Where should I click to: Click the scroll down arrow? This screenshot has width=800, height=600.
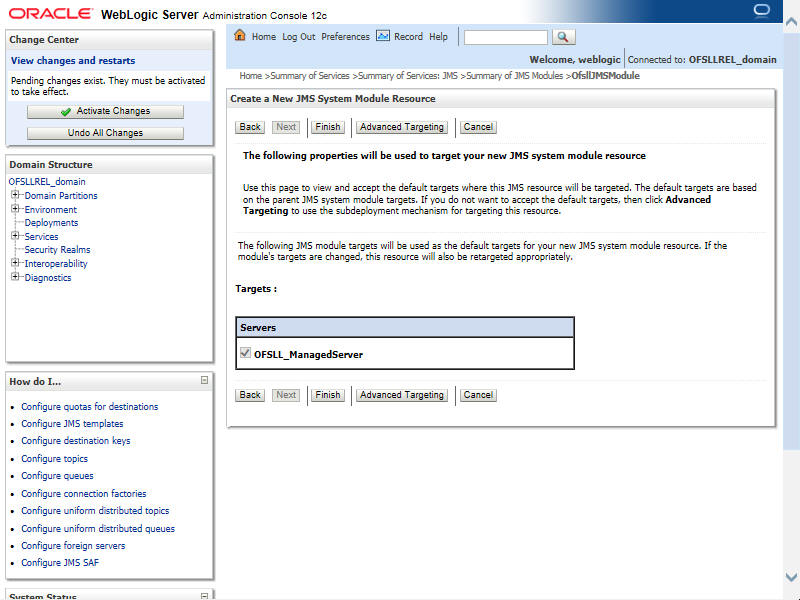[x=791, y=577]
